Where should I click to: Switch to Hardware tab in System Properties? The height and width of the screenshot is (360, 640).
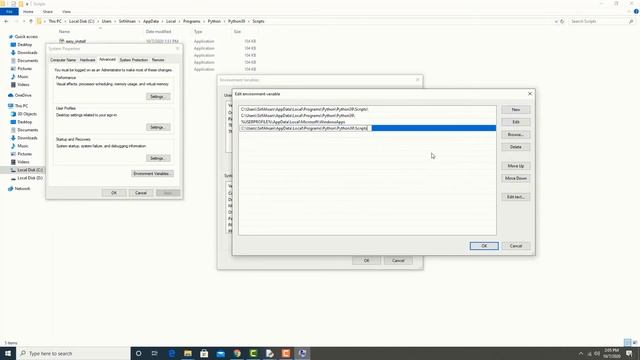coord(87,60)
